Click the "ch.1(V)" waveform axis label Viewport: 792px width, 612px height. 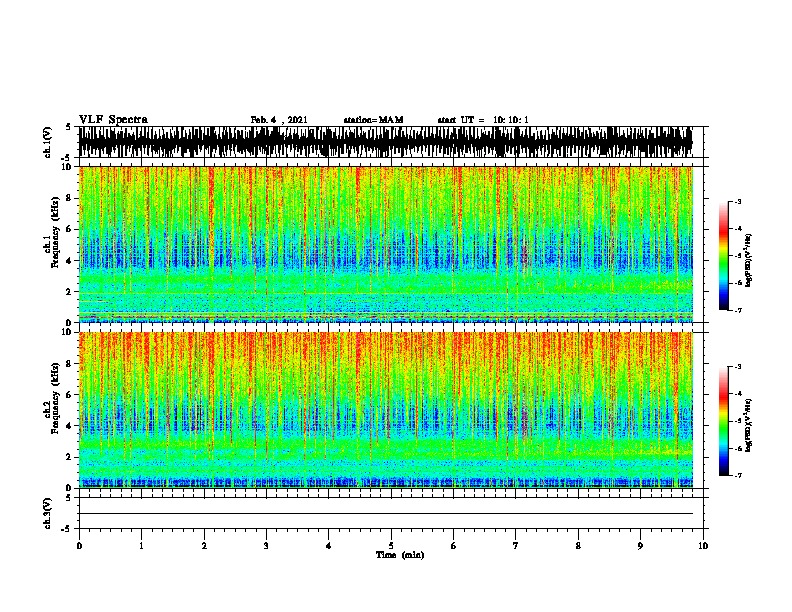pyautogui.click(x=48, y=142)
